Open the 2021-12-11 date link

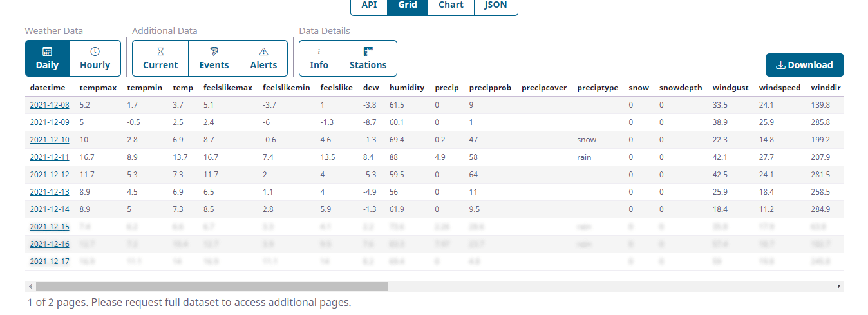50,157
